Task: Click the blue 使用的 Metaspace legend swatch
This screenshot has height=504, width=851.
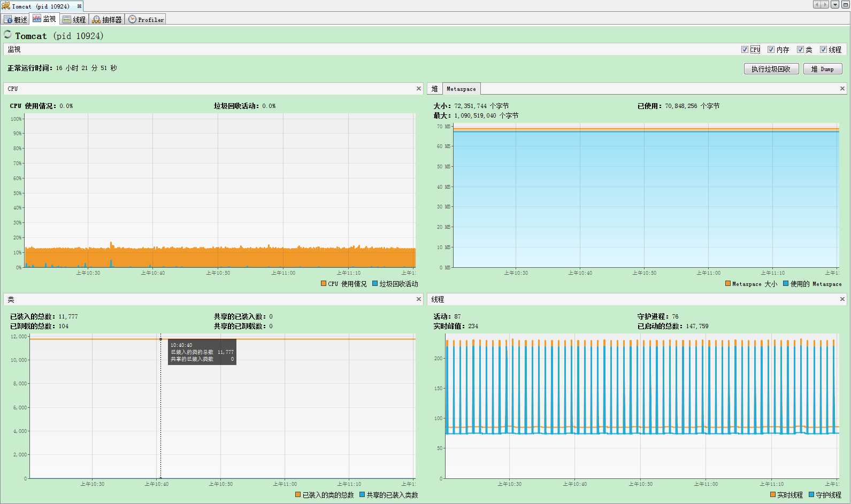Action: (x=786, y=284)
